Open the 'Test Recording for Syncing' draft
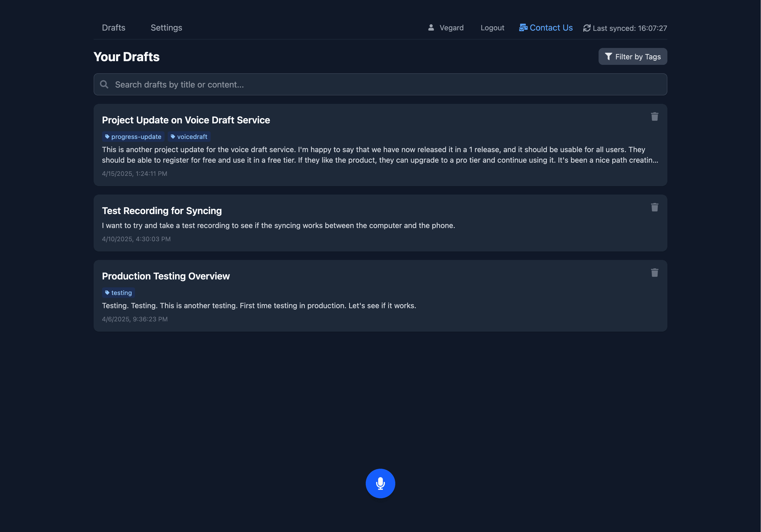 162,210
